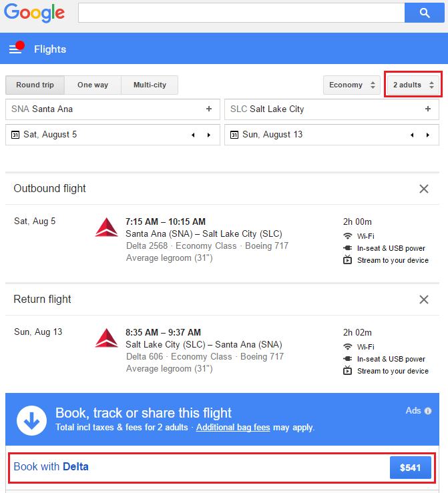Viewport: 448px width, 493px height.
Task: Click the Ads info icon
Action: (428, 411)
